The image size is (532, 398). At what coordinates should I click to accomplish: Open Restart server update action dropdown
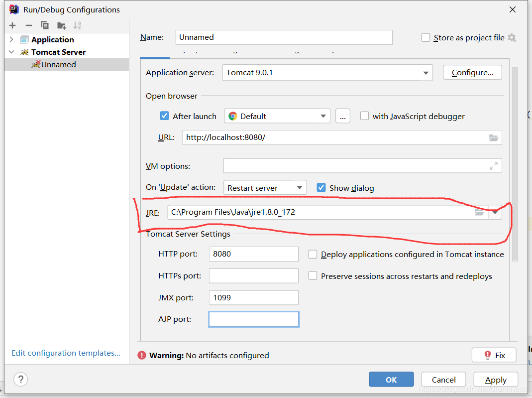pos(265,188)
